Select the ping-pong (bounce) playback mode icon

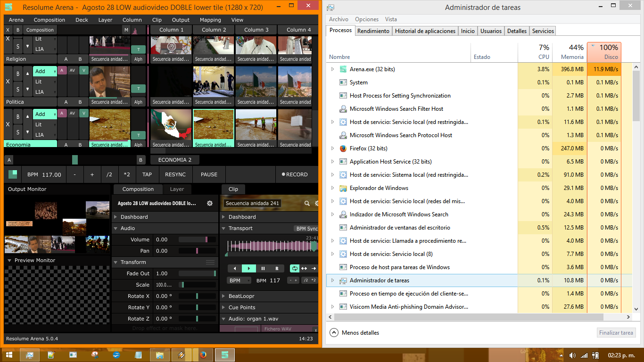click(304, 268)
